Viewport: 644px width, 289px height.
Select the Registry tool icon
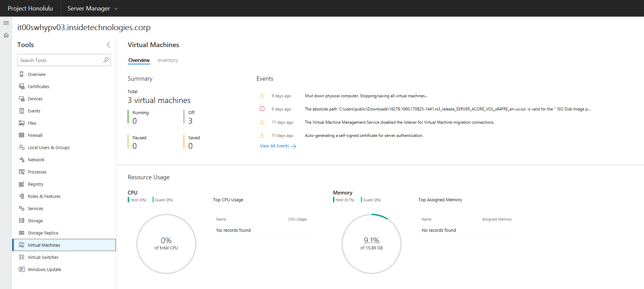click(22, 184)
